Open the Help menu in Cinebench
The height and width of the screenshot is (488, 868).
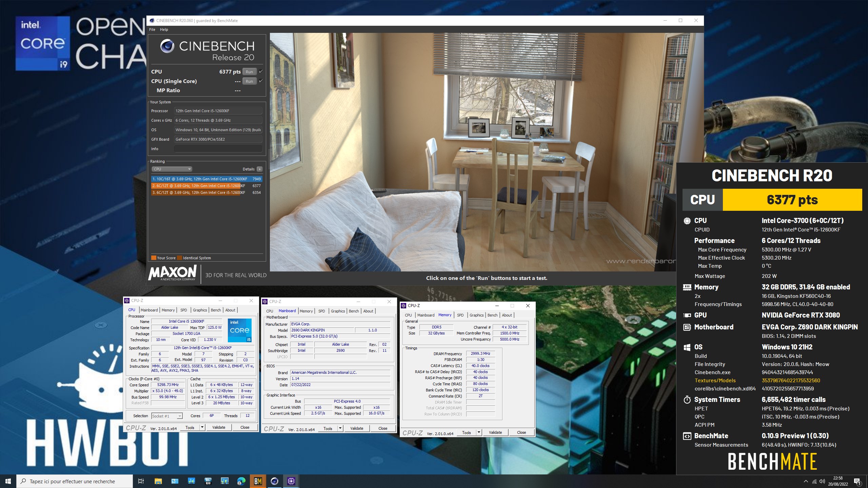click(164, 29)
